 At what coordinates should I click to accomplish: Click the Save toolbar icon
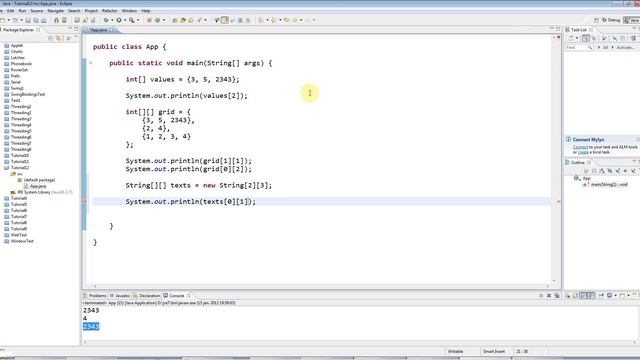coord(28,20)
